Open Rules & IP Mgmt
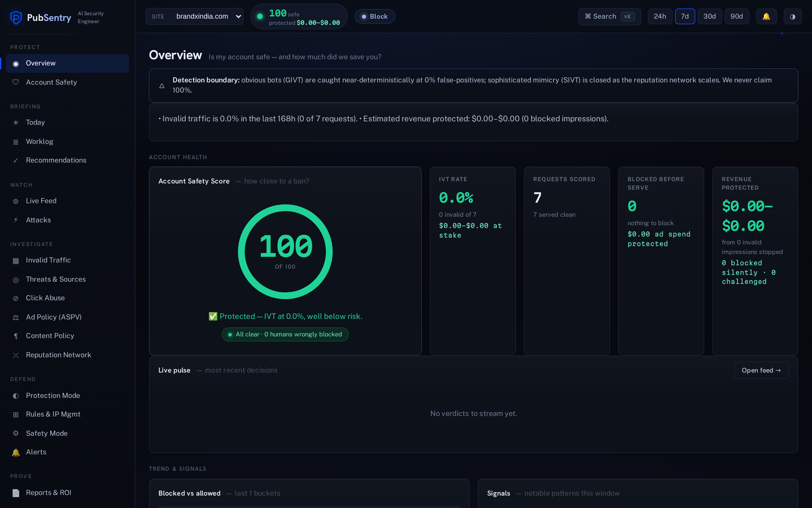Viewport: 812px width, 508px height. point(67,414)
